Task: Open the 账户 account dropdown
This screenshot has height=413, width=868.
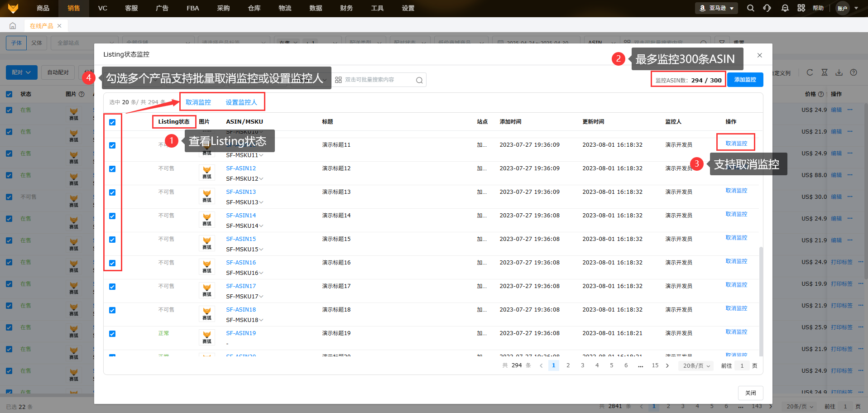Action: pyautogui.click(x=848, y=8)
